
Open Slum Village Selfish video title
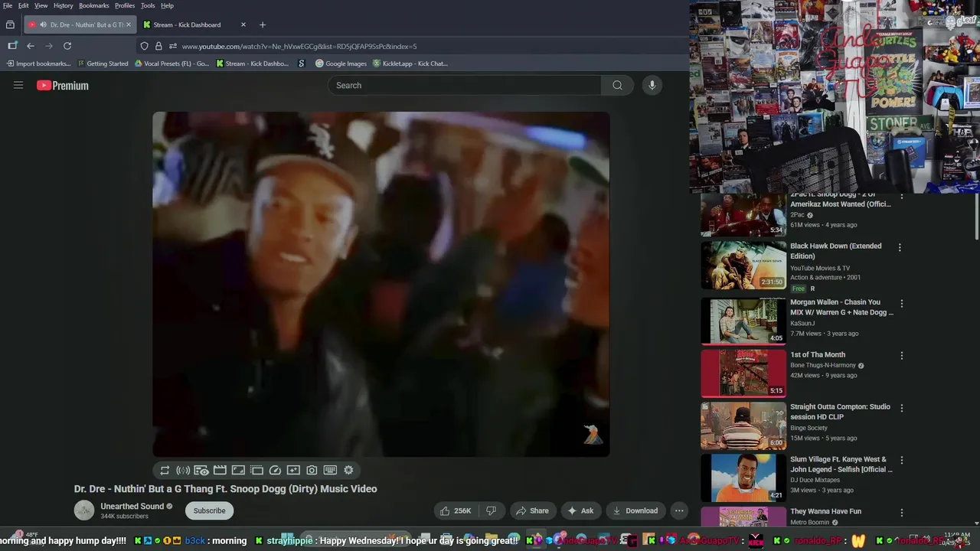click(841, 465)
